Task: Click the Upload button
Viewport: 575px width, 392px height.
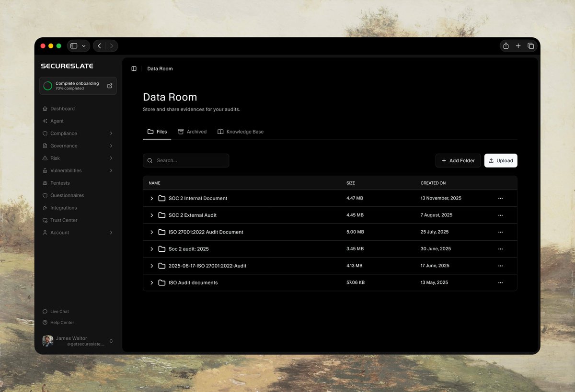Action: 501,161
